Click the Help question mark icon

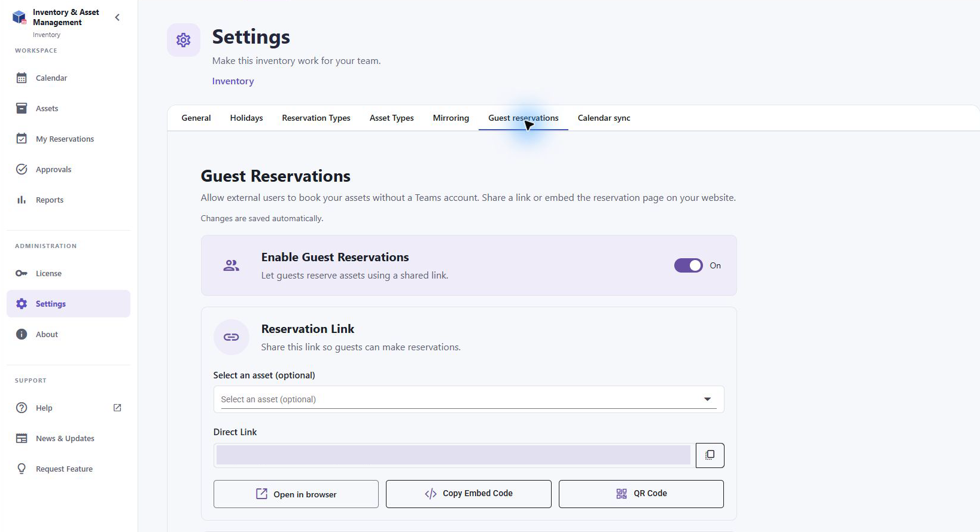22,408
